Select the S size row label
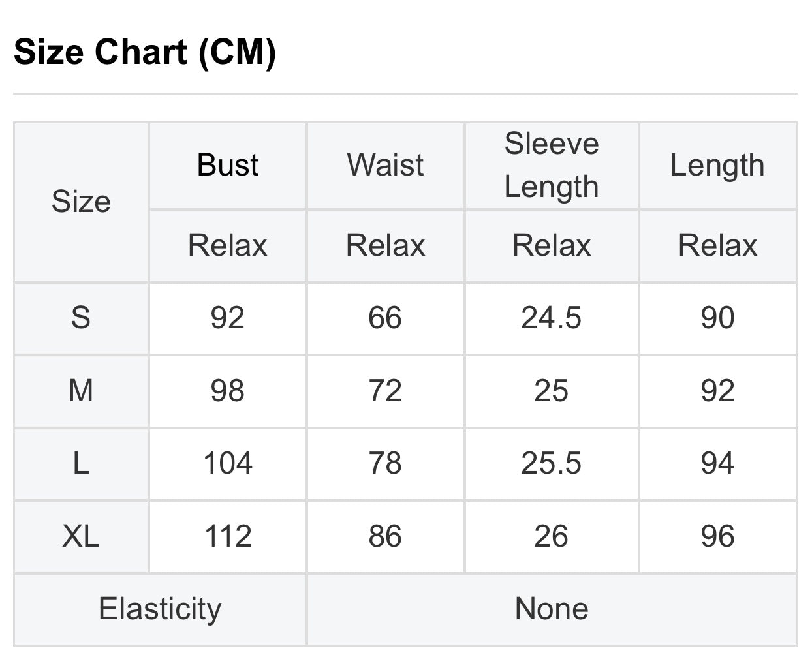812x657 pixels. tap(81, 318)
